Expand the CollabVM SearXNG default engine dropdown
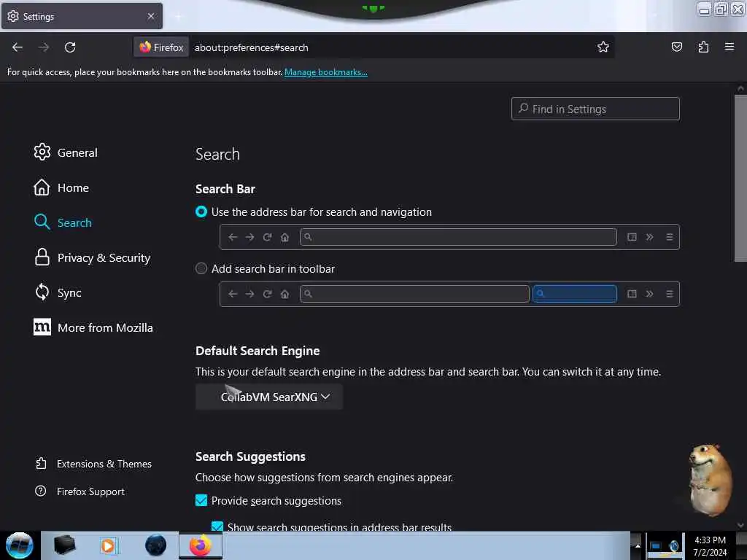The image size is (747, 560). pos(269,397)
